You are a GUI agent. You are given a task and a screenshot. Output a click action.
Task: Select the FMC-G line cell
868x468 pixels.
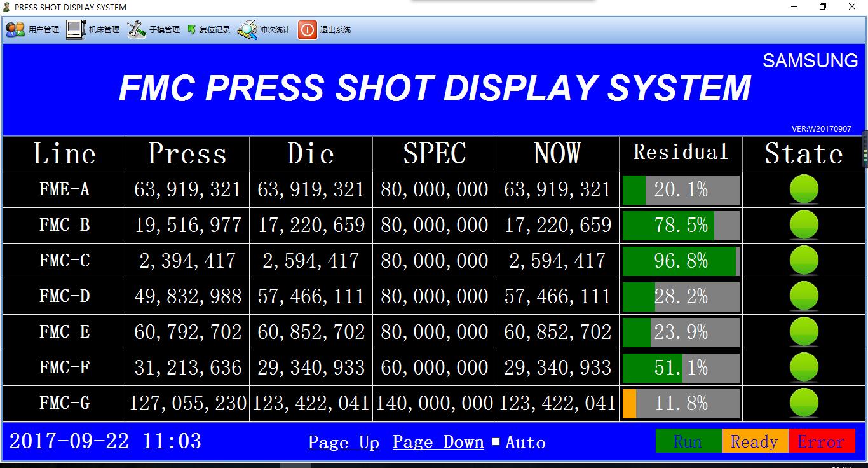(64, 403)
